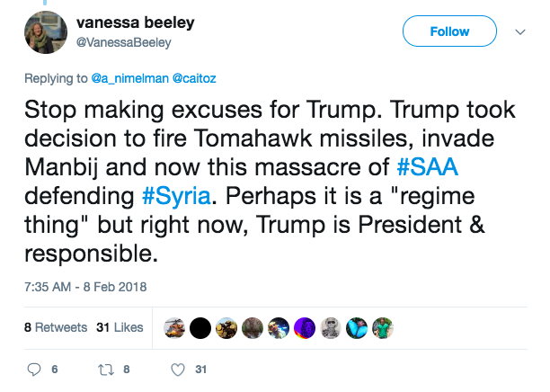Open the 7:35 AM tweet timestamp
550x392 pixels.
[83, 288]
